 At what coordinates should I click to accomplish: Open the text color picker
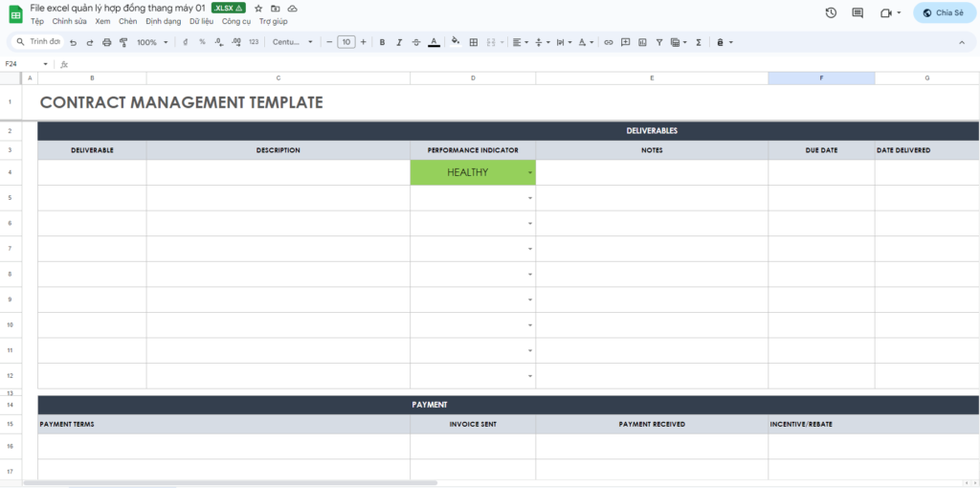coord(434,42)
